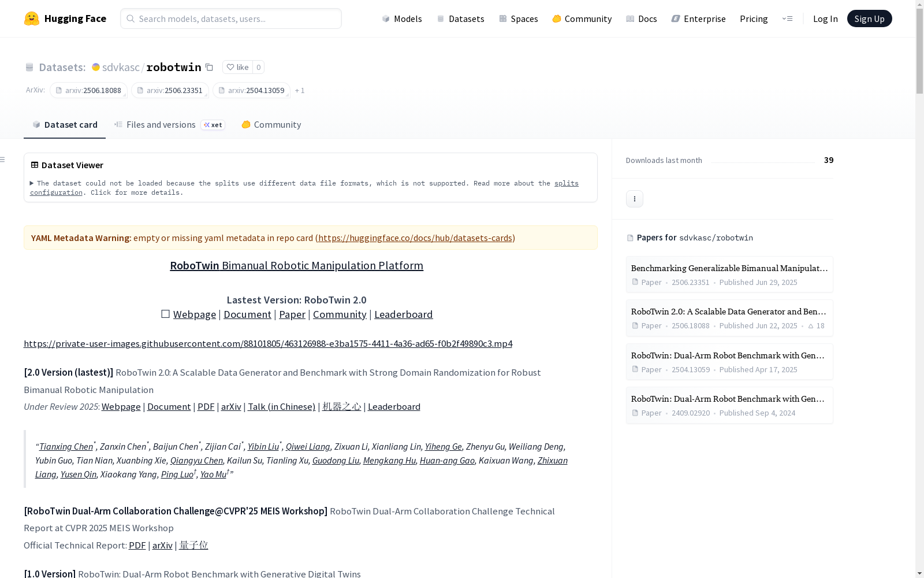The width and height of the screenshot is (924, 578).
Task: Open the 2.0 Version arXiv link
Action: [231, 407]
